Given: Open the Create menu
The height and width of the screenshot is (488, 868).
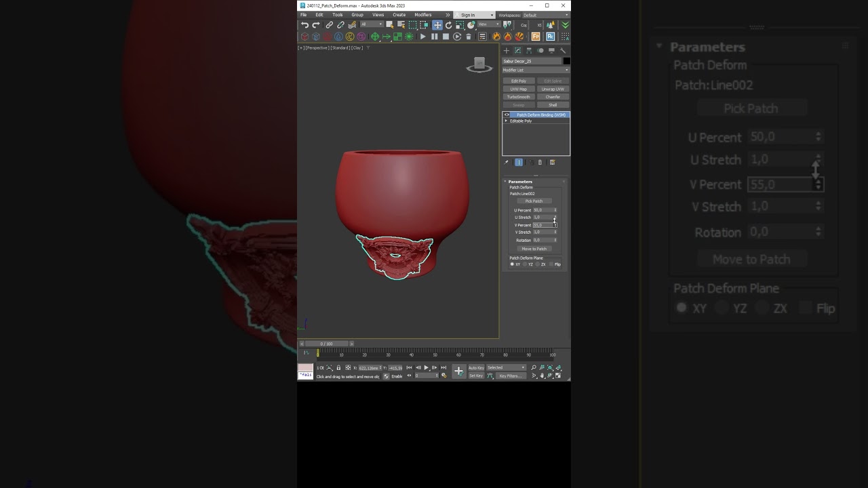Looking at the screenshot, I should pos(399,15).
